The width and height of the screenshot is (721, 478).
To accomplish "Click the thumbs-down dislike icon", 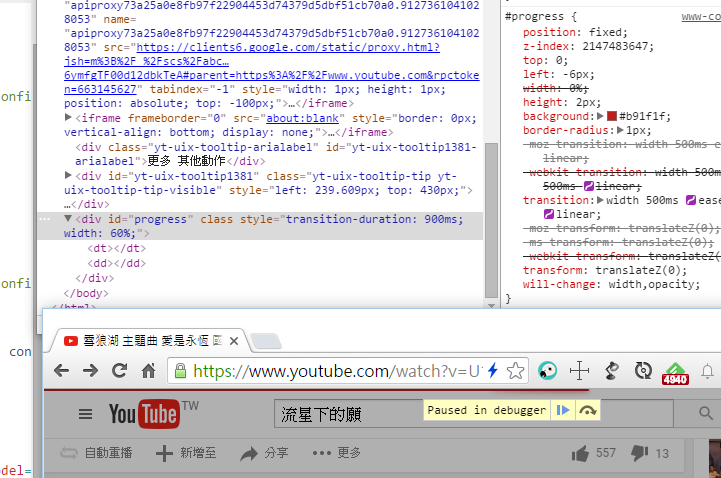I will click(x=640, y=454).
